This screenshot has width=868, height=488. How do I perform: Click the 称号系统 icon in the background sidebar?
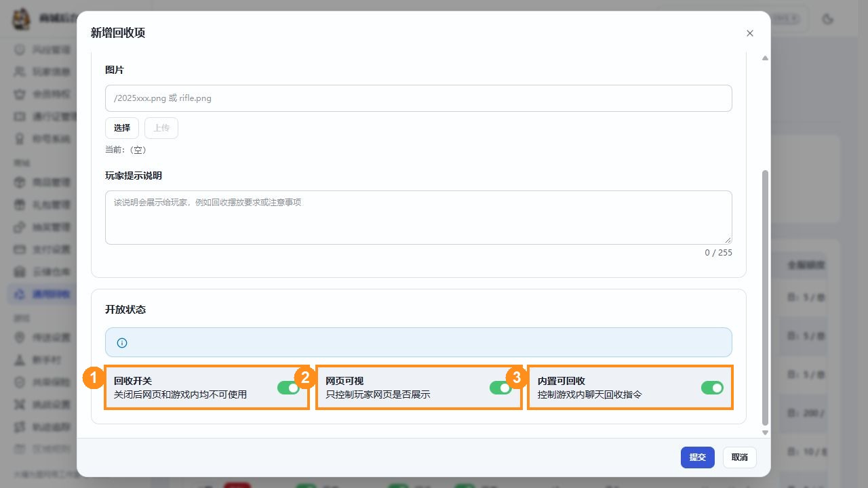point(20,139)
